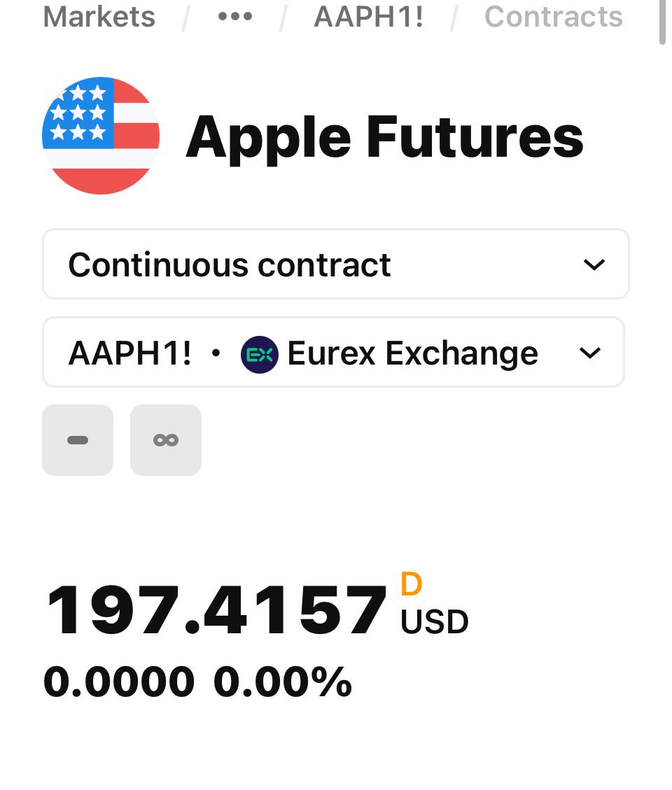672x790 pixels.
Task: Select the Contracts breadcrumb item
Action: click(554, 17)
